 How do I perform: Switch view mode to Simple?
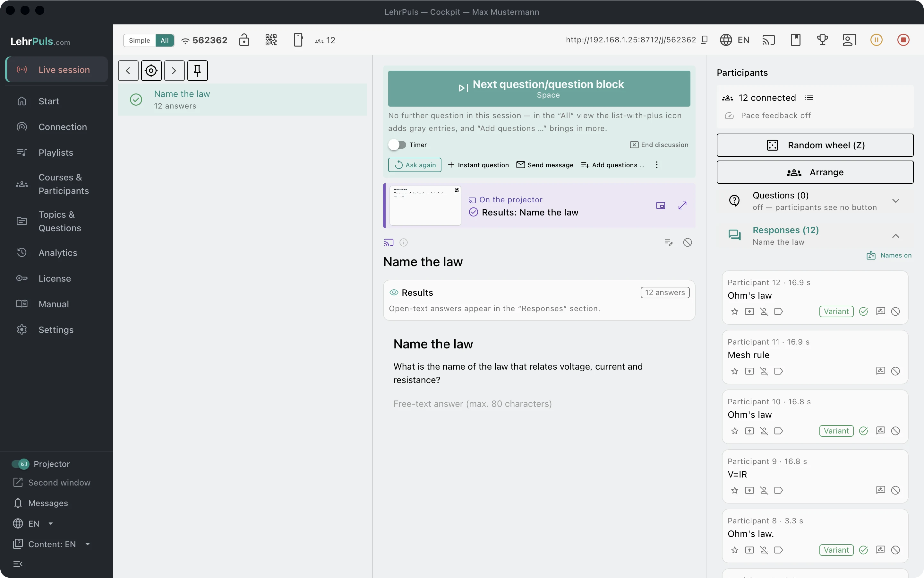(x=139, y=40)
